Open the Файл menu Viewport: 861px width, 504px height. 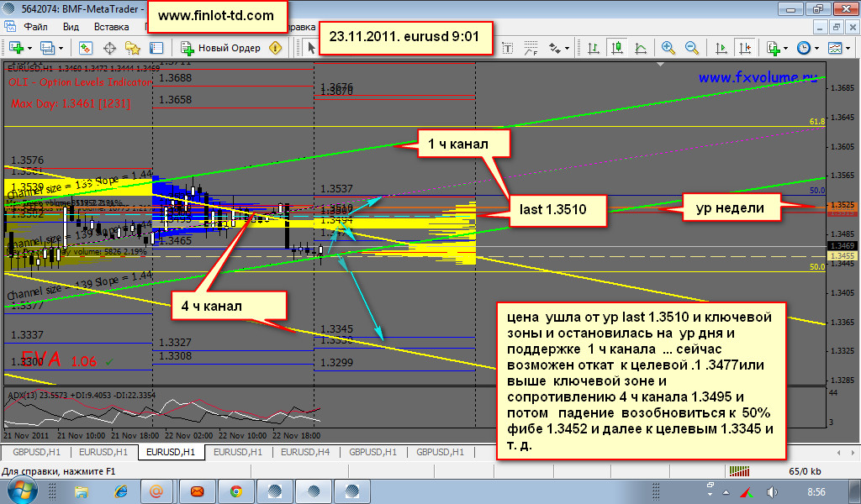35,27
